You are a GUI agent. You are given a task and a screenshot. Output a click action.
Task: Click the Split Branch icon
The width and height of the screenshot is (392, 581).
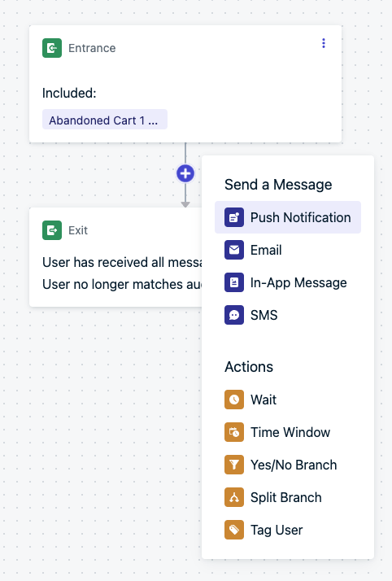tap(234, 497)
